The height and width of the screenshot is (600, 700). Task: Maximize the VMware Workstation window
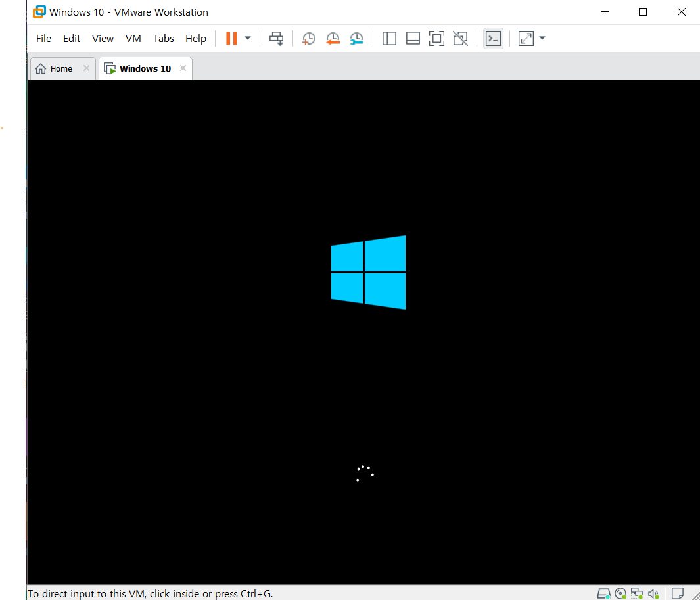643,12
